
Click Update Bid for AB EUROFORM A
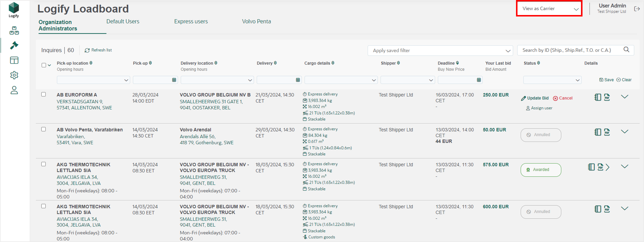point(535,98)
